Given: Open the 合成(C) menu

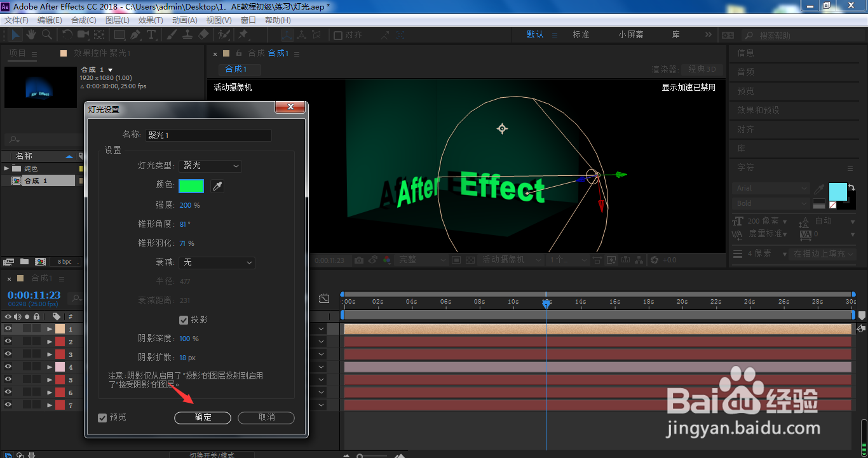Looking at the screenshot, I should point(84,20).
